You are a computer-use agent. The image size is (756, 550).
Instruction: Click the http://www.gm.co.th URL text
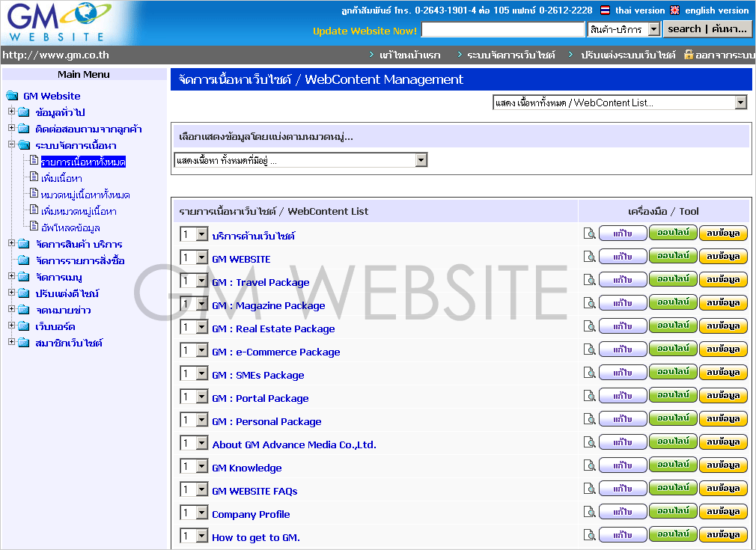(x=55, y=55)
